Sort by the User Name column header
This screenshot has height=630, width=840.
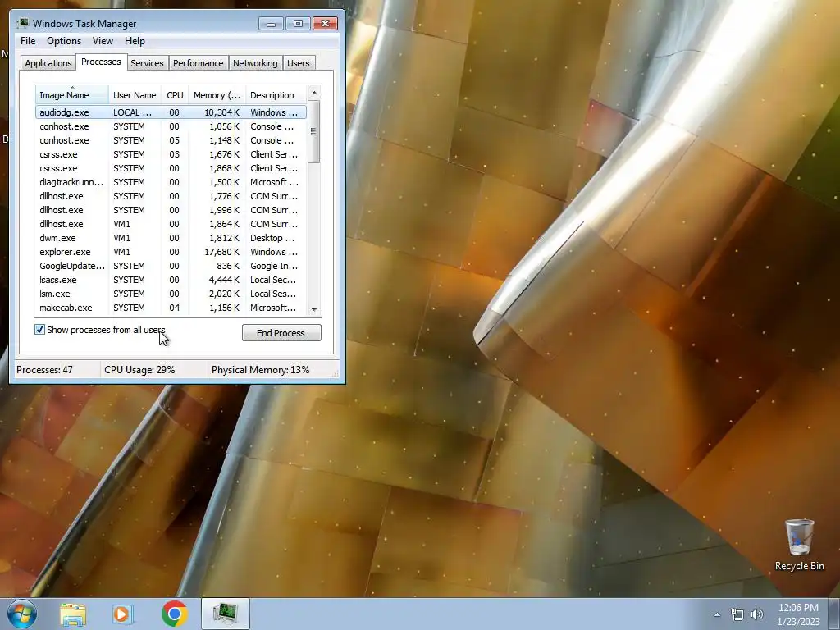(135, 94)
